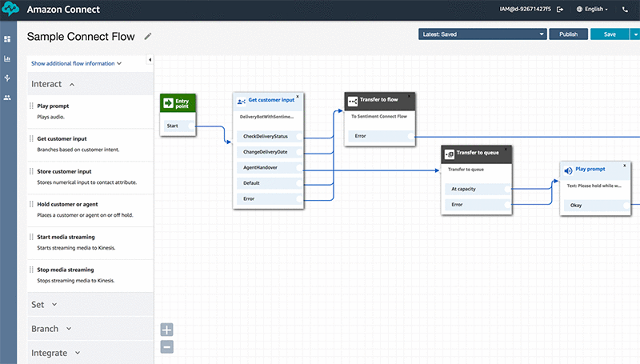Save the contact flow

click(x=610, y=34)
